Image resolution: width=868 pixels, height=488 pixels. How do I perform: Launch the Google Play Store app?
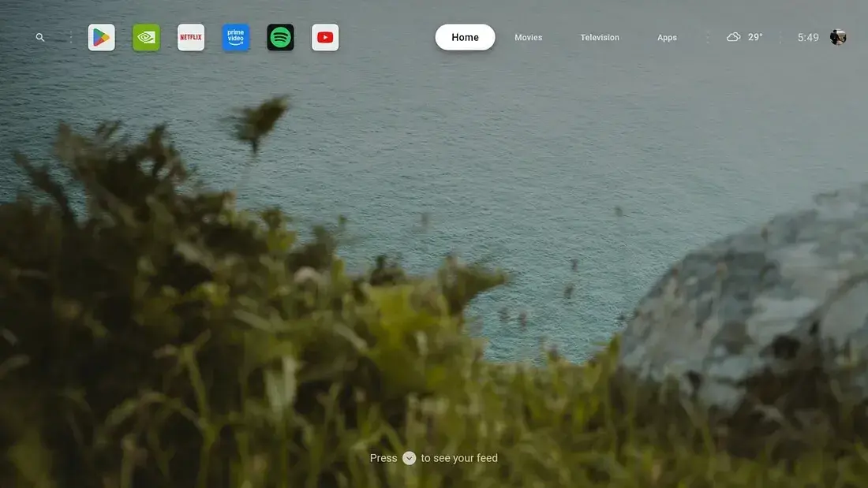click(101, 37)
